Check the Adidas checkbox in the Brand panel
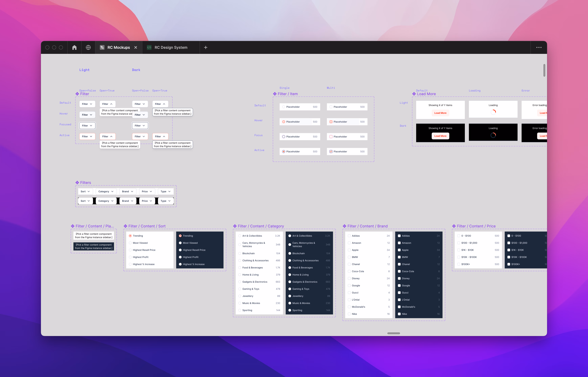 [x=349, y=236]
